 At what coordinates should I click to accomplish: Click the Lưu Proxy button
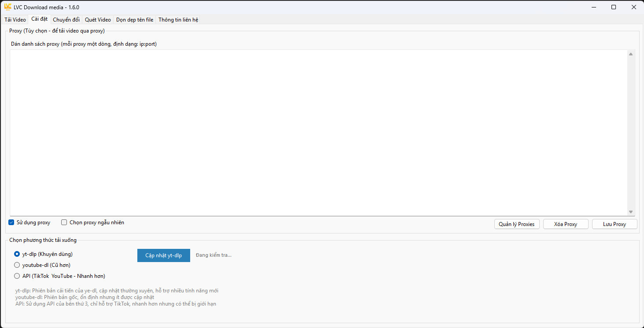pyautogui.click(x=614, y=224)
